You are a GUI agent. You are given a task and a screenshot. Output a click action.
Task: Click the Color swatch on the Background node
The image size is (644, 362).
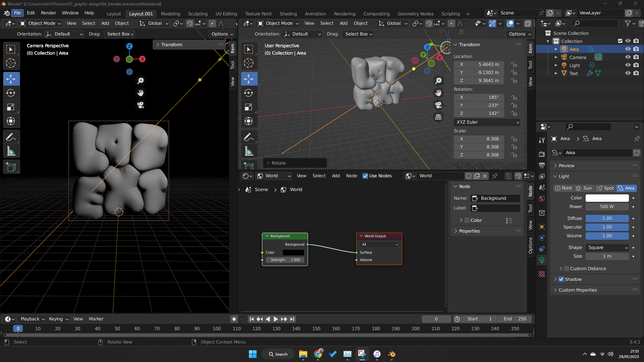pyautogui.click(x=293, y=252)
